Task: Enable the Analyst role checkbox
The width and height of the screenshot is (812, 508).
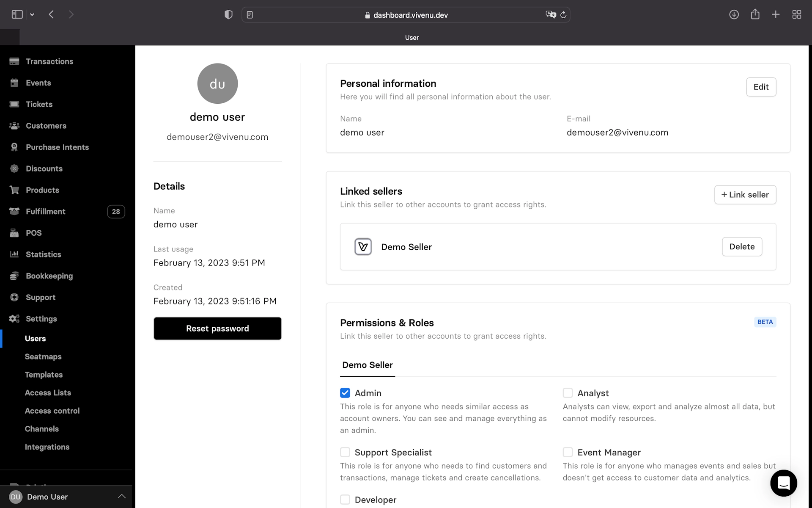Action: tap(568, 393)
